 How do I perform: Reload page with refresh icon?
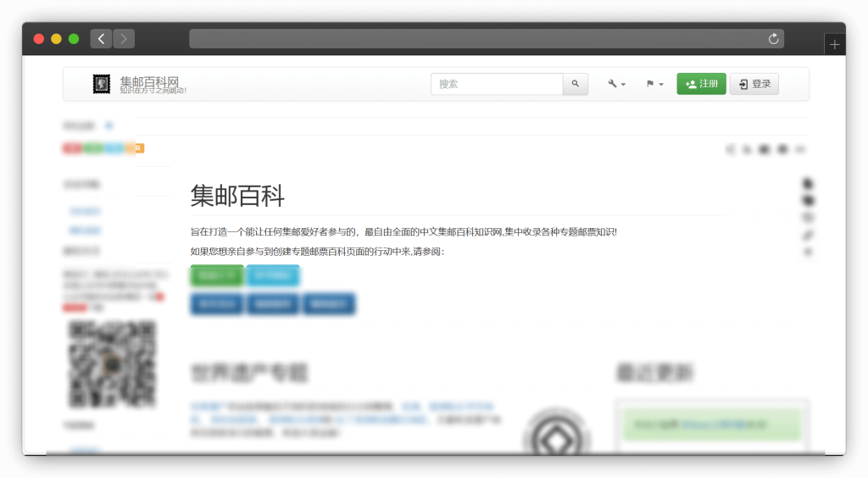pyautogui.click(x=773, y=39)
